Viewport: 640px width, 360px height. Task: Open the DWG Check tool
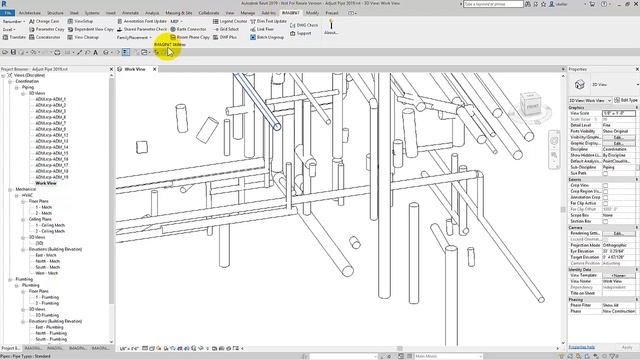click(x=304, y=25)
